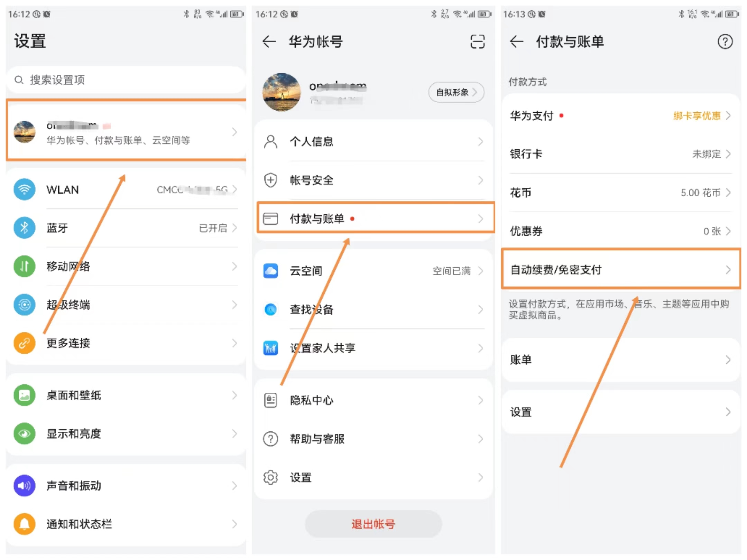Expand the 隐私中心 row chevron

point(481,400)
